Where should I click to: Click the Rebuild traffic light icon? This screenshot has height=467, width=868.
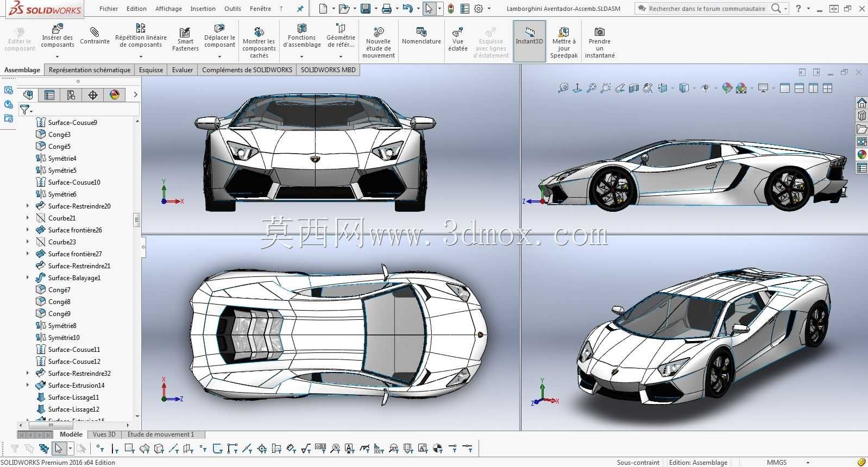(x=450, y=9)
